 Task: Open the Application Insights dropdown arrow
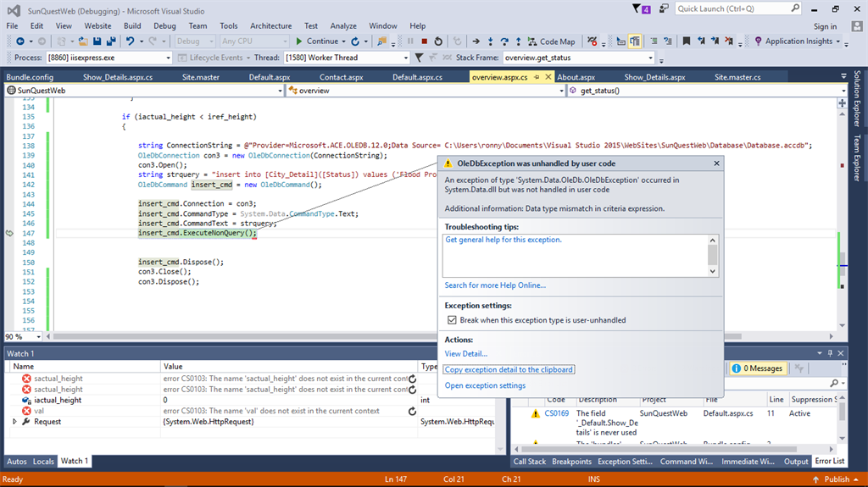click(838, 42)
